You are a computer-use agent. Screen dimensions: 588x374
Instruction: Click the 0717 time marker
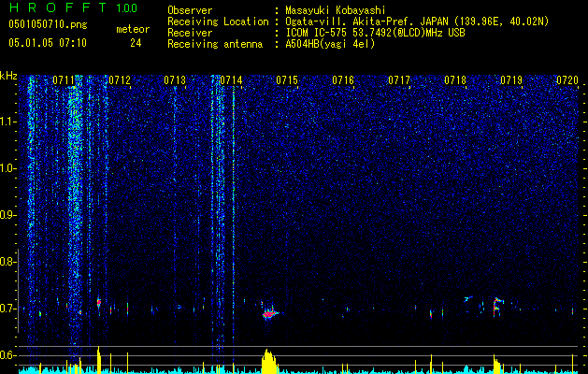(x=399, y=80)
